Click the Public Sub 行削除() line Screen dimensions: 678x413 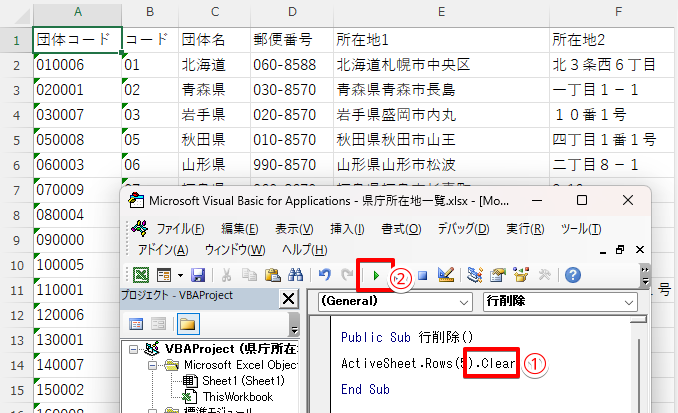coord(407,337)
